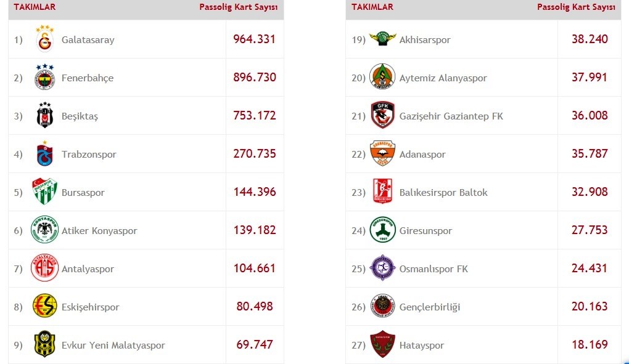Select the Beşiktaş eagle emblem

[45, 115]
